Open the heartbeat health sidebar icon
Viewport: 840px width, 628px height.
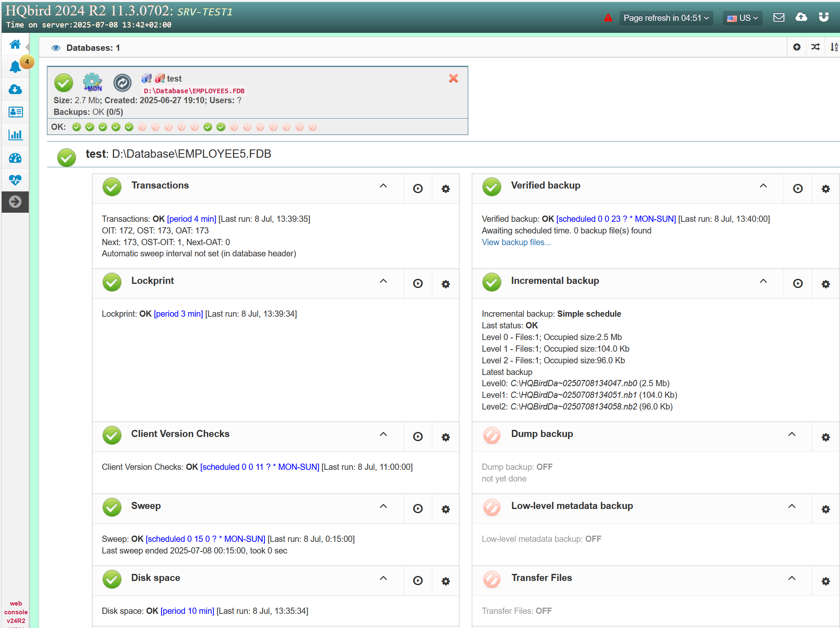click(x=15, y=180)
